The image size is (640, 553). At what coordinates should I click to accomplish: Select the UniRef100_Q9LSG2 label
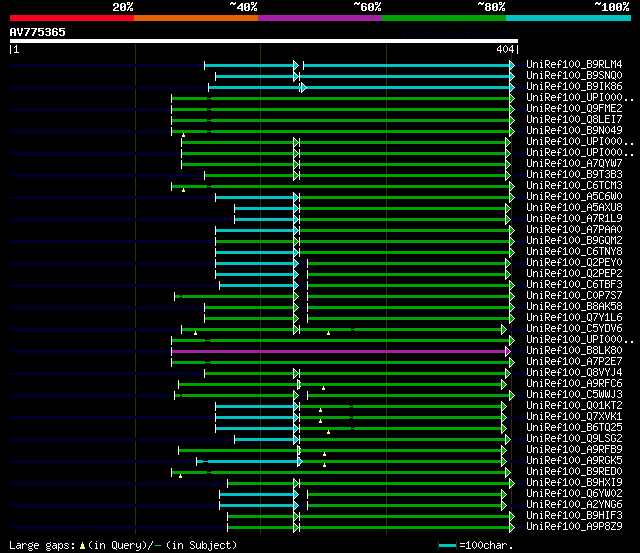[x=574, y=439]
